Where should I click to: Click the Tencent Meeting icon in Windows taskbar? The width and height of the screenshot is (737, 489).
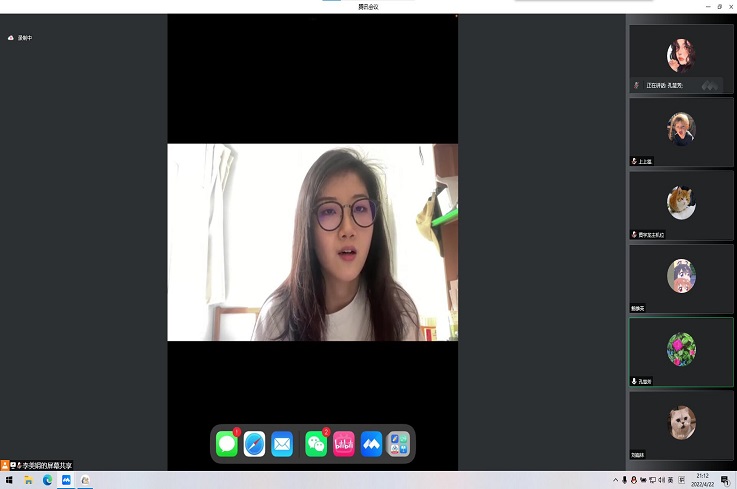click(x=67, y=481)
